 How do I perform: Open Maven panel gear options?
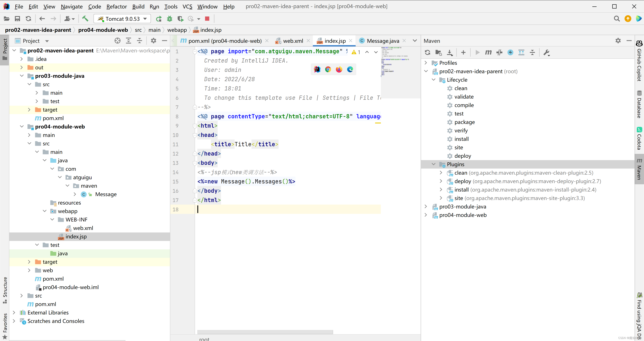[x=618, y=41]
